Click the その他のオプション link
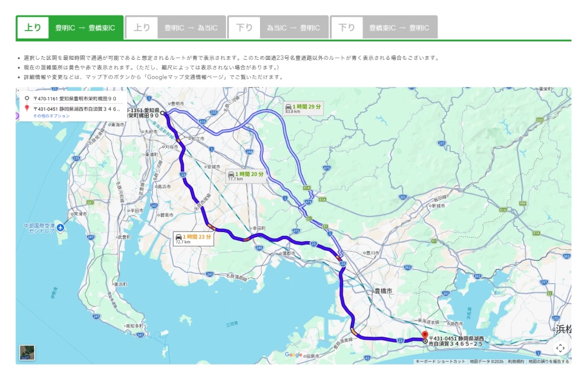 (51, 116)
